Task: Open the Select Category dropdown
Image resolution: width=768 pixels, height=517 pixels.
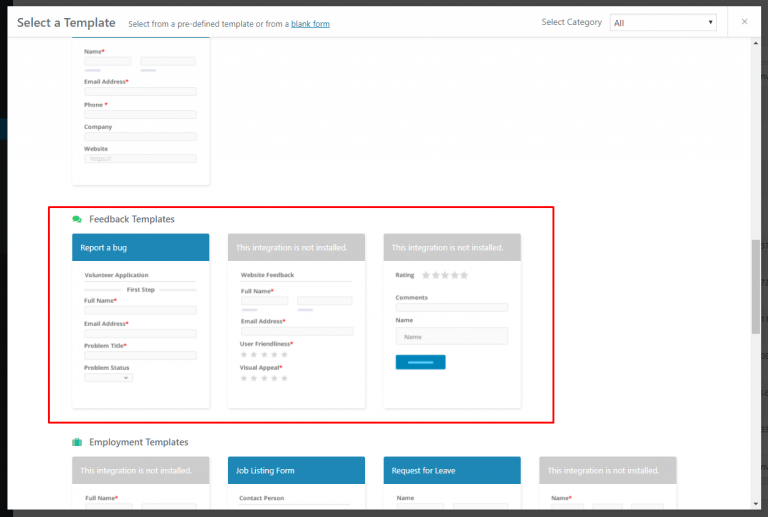Action: point(663,22)
